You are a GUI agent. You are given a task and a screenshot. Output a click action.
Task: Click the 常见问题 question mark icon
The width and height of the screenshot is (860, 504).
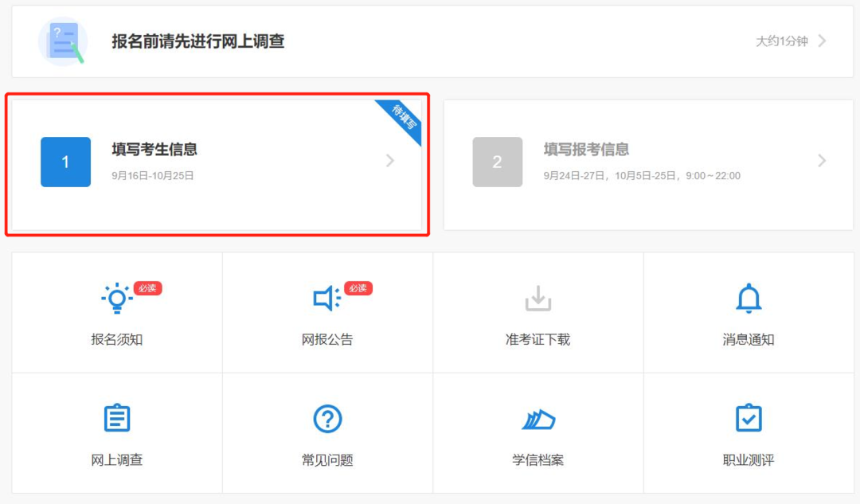pyautogui.click(x=326, y=417)
